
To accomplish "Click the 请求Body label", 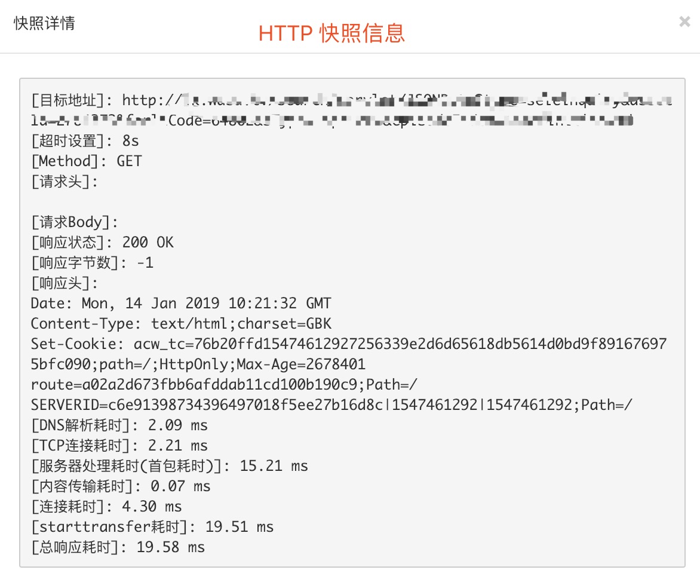I will pyautogui.click(x=75, y=222).
